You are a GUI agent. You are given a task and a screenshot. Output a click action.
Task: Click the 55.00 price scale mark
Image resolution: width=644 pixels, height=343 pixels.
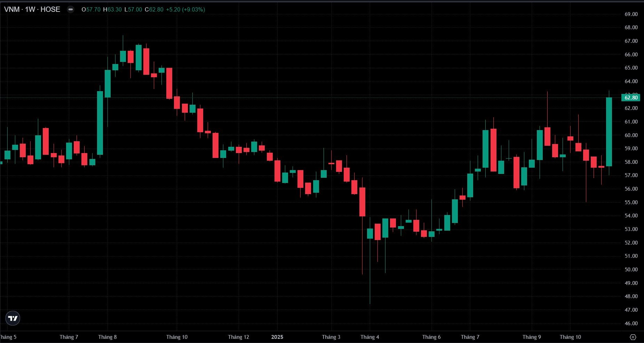(x=631, y=202)
